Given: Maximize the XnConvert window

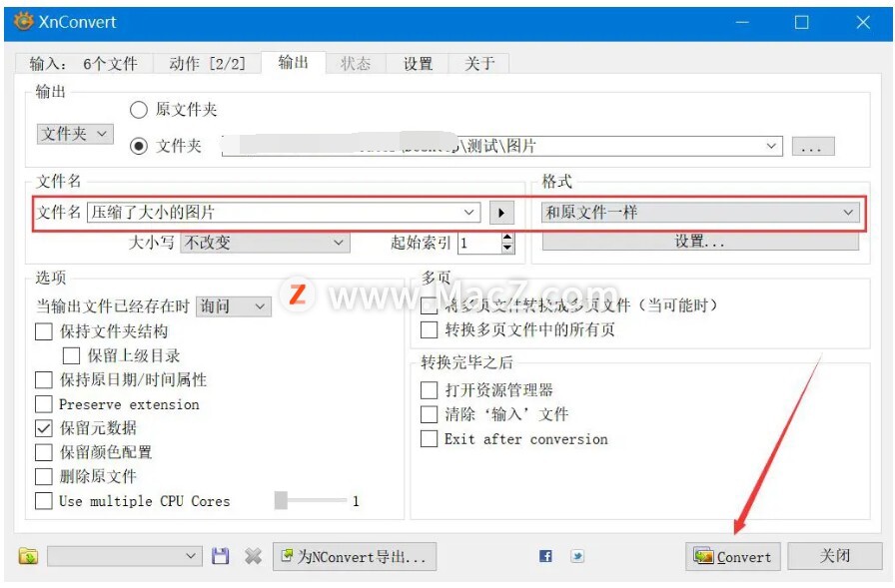Looking at the screenshot, I should pos(801,22).
